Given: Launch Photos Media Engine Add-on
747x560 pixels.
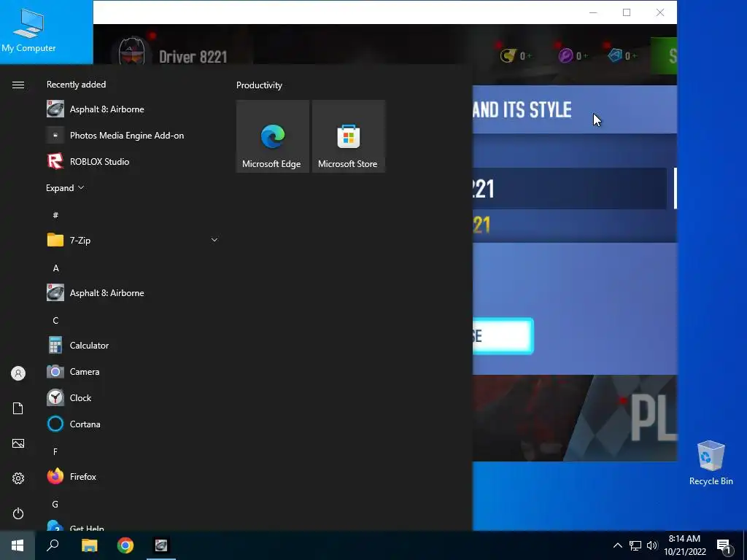Looking at the screenshot, I should click(x=133, y=135).
